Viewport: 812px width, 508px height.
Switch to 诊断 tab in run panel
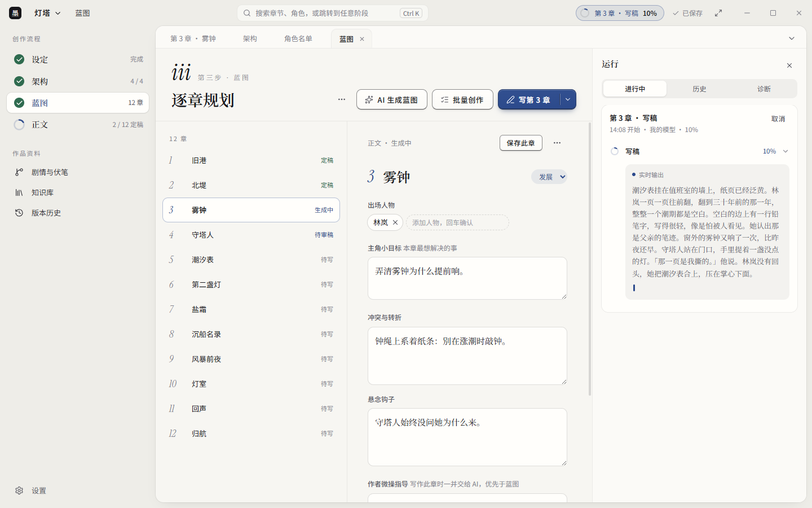(x=764, y=89)
